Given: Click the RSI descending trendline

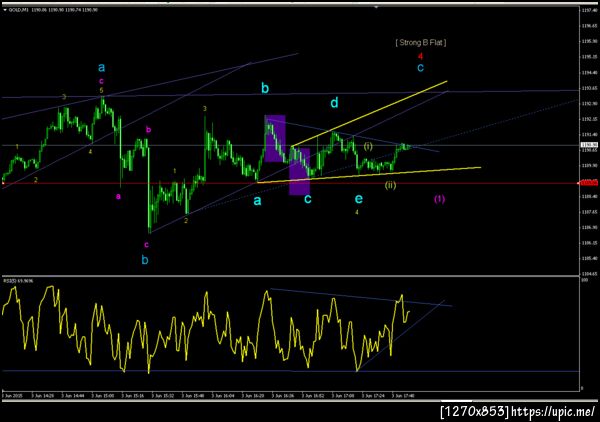Looking at the screenshot, I should (x=361, y=297).
